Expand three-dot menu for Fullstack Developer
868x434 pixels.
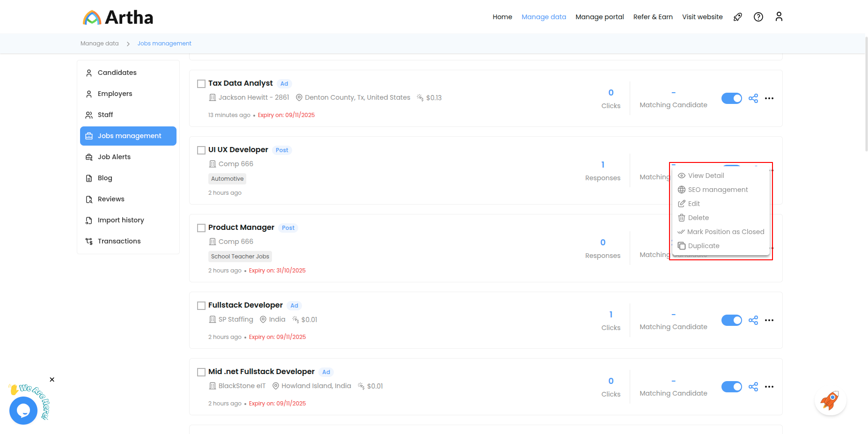click(769, 320)
